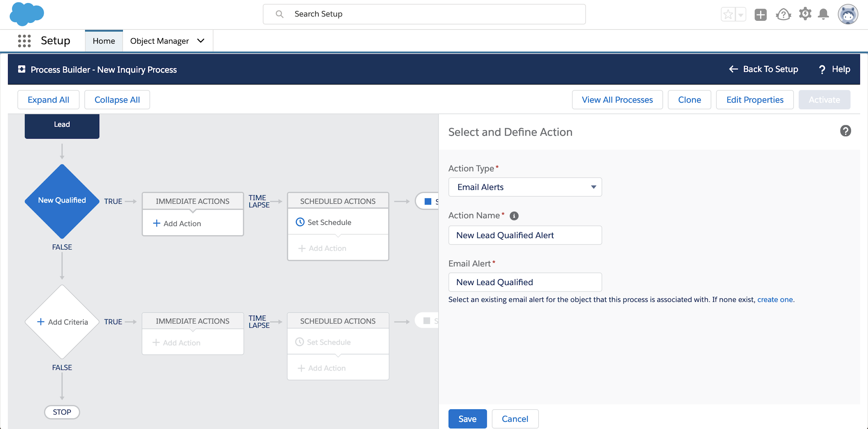Click the Select and Define Action heading
The height and width of the screenshot is (429, 868).
point(510,132)
